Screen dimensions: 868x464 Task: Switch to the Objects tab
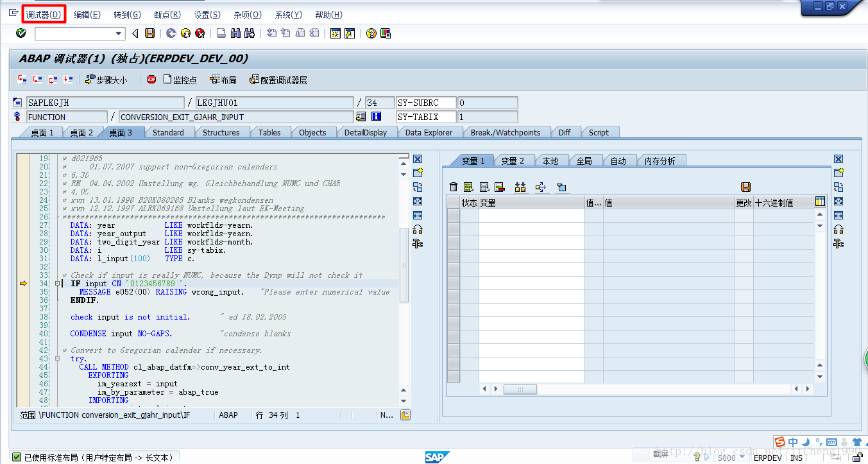coord(312,132)
